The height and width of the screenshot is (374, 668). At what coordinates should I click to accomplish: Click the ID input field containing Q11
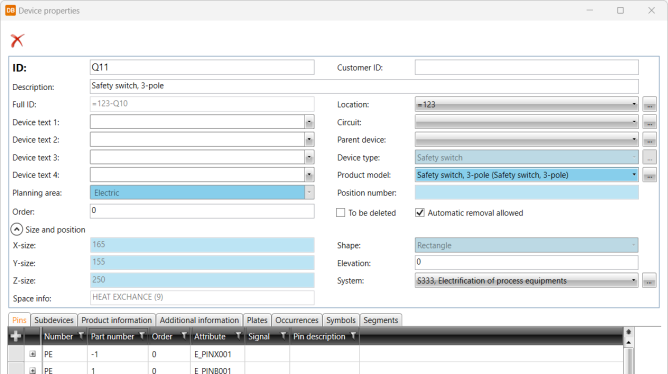point(202,67)
